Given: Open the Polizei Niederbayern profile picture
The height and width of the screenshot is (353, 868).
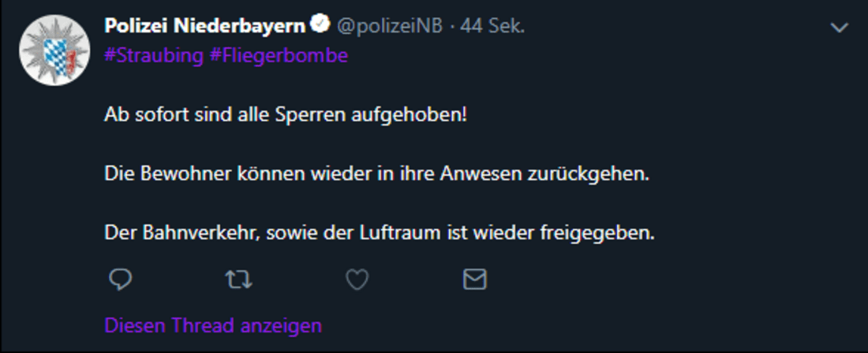Looking at the screenshot, I should [x=52, y=49].
